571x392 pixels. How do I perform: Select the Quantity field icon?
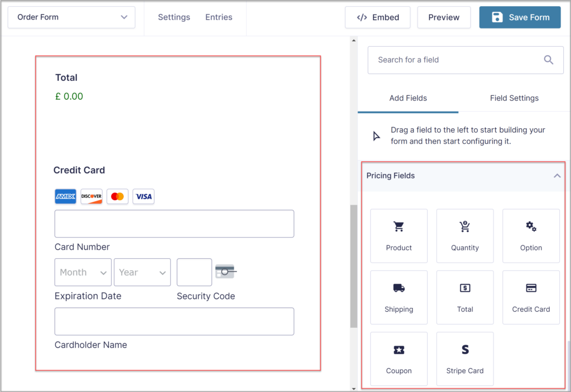464,235
